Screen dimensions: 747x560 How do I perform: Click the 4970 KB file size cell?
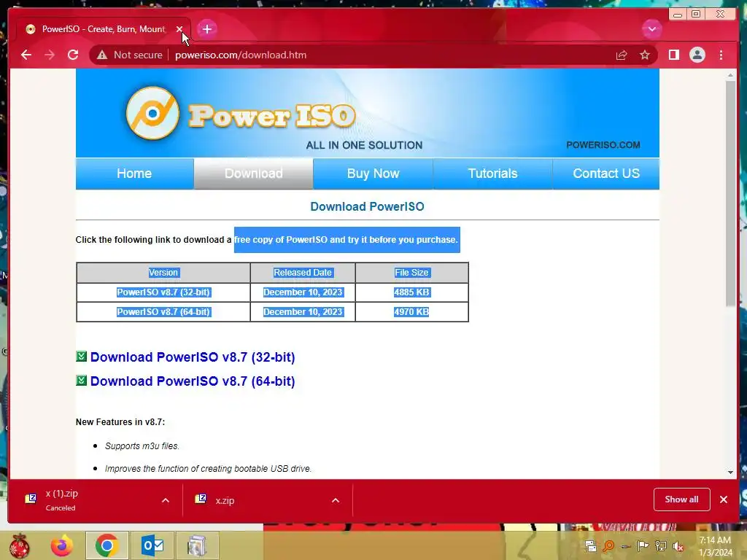[412, 312]
